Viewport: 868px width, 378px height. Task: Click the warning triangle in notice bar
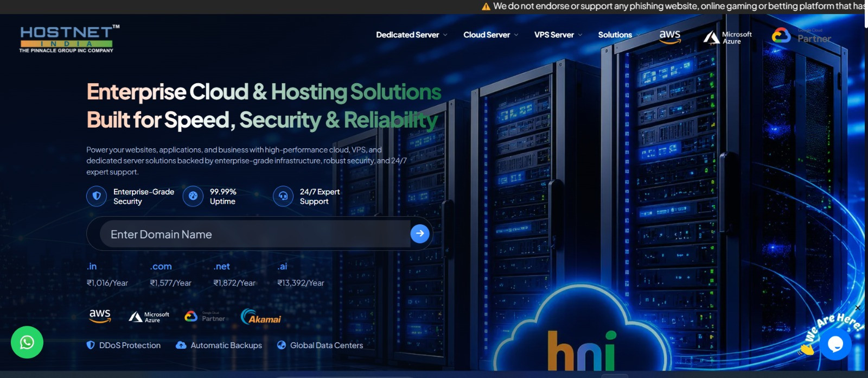coord(486,7)
